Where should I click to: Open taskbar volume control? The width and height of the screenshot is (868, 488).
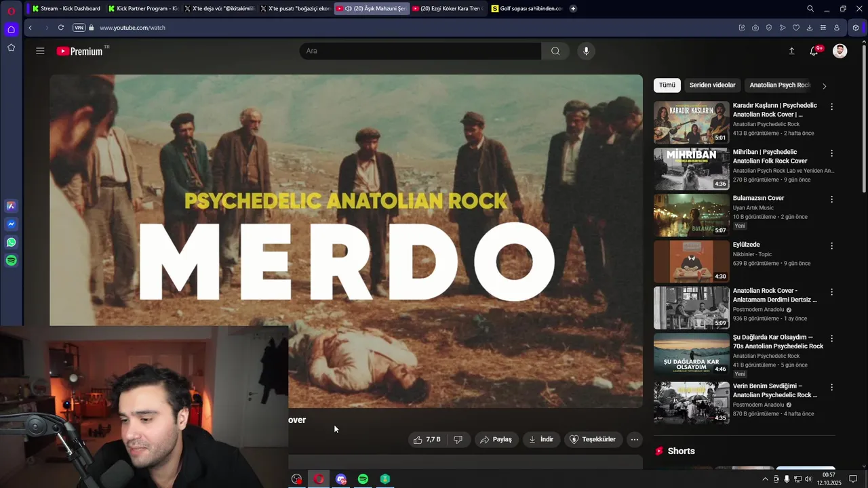(x=808, y=479)
